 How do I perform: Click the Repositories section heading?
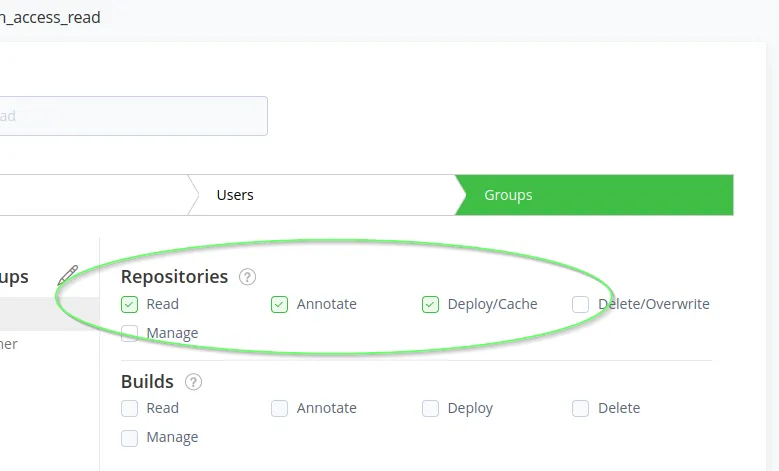174,277
